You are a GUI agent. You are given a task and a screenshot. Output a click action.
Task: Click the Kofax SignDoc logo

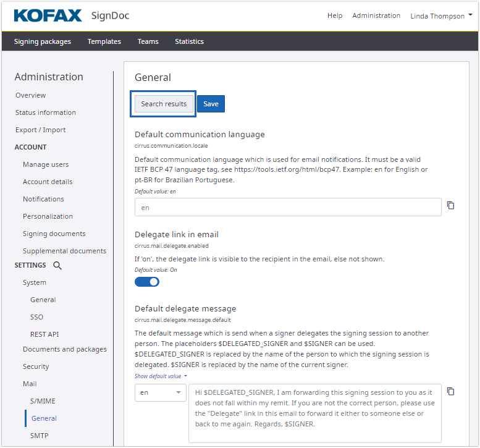pyautogui.click(x=71, y=15)
